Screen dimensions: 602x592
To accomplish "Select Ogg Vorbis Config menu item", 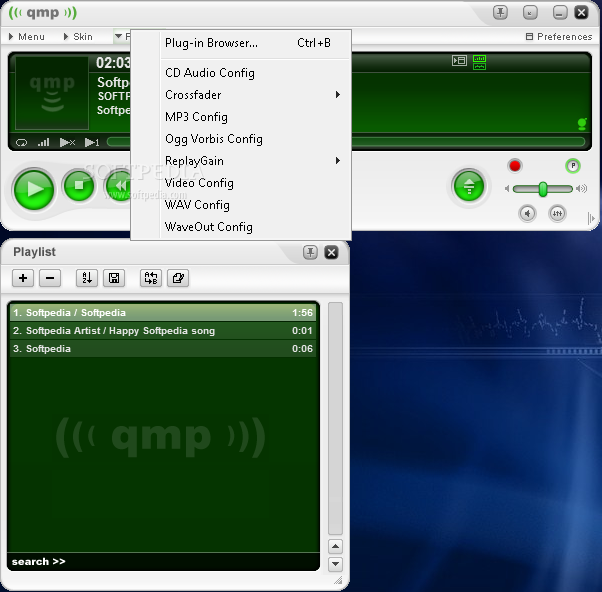I will pyautogui.click(x=241, y=139).
